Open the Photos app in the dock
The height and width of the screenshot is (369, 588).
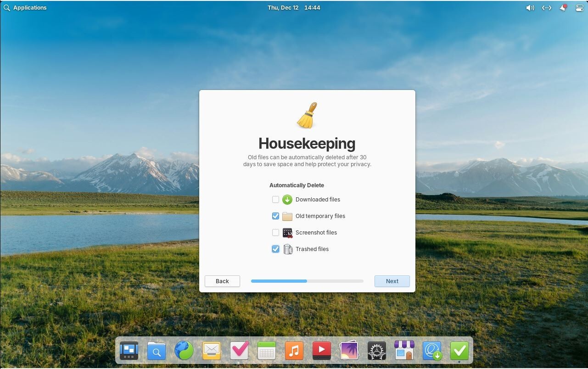pyautogui.click(x=349, y=351)
